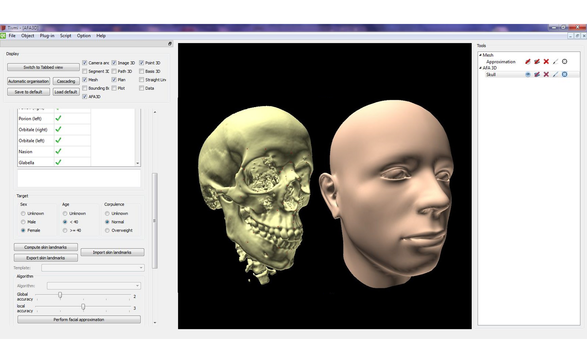Click Switch to Tabbed view button
The height and width of the screenshot is (363, 587).
point(43,67)
